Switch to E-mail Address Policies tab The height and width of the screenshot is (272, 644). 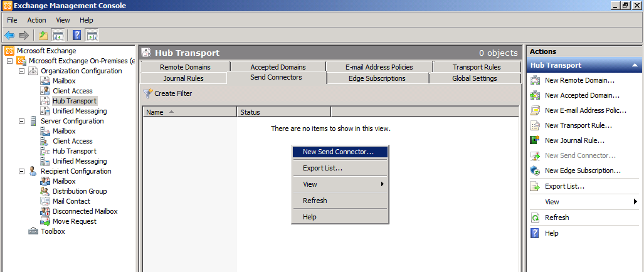379,67
